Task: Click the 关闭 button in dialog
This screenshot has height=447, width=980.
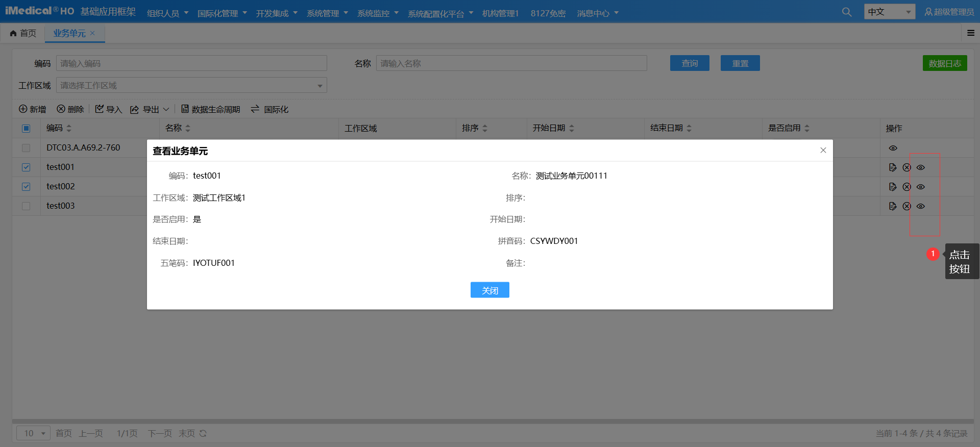Action: [x=490, y=290]
